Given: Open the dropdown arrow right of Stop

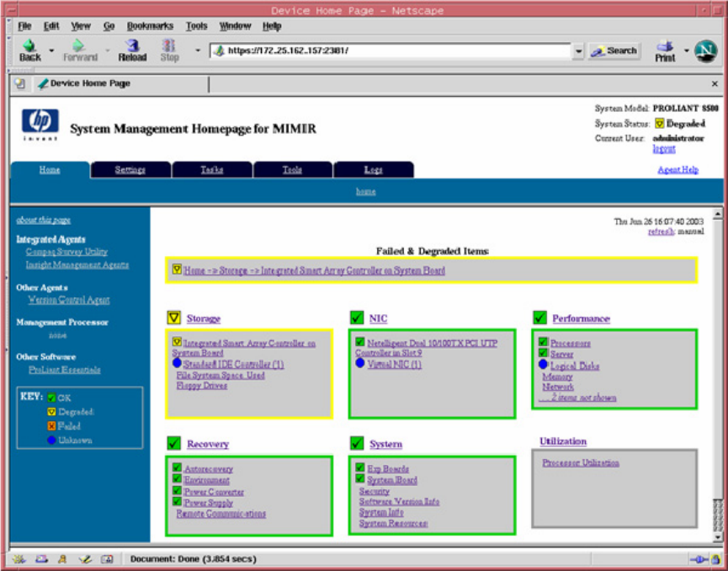Looking at the screenshot, I should [197, 51].
